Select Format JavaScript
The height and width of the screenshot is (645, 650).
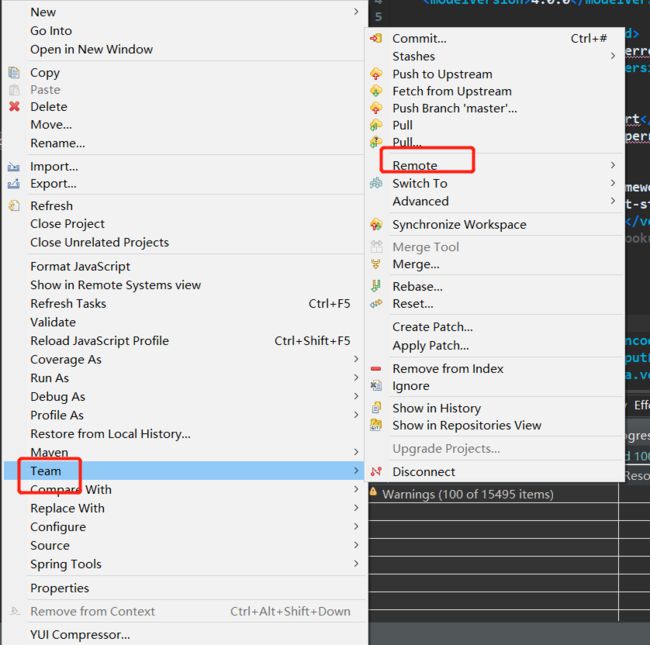(80, 267)
